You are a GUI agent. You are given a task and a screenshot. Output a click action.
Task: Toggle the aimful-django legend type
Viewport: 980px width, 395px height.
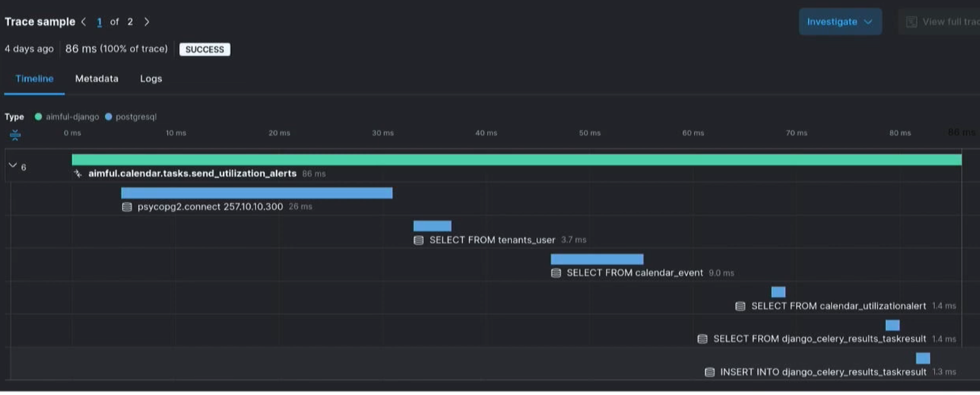point(67,117)
